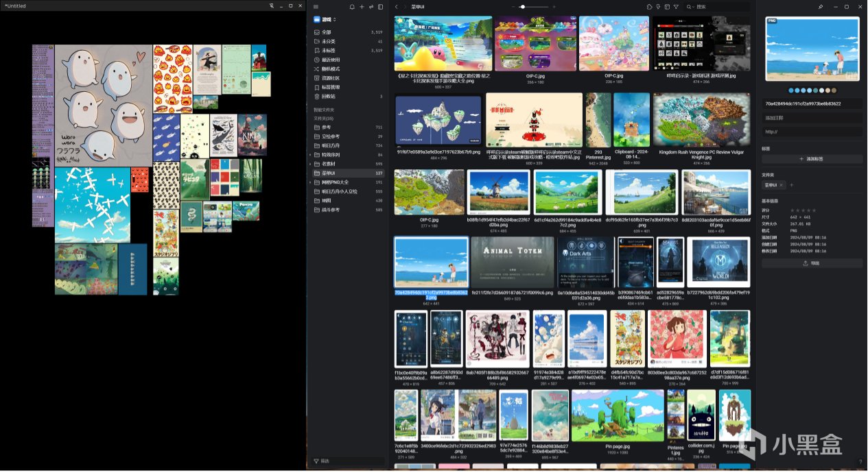Click the http:// URL field
Image resolution: width=868 pixels, height=473 pixels.
point(812,131)
